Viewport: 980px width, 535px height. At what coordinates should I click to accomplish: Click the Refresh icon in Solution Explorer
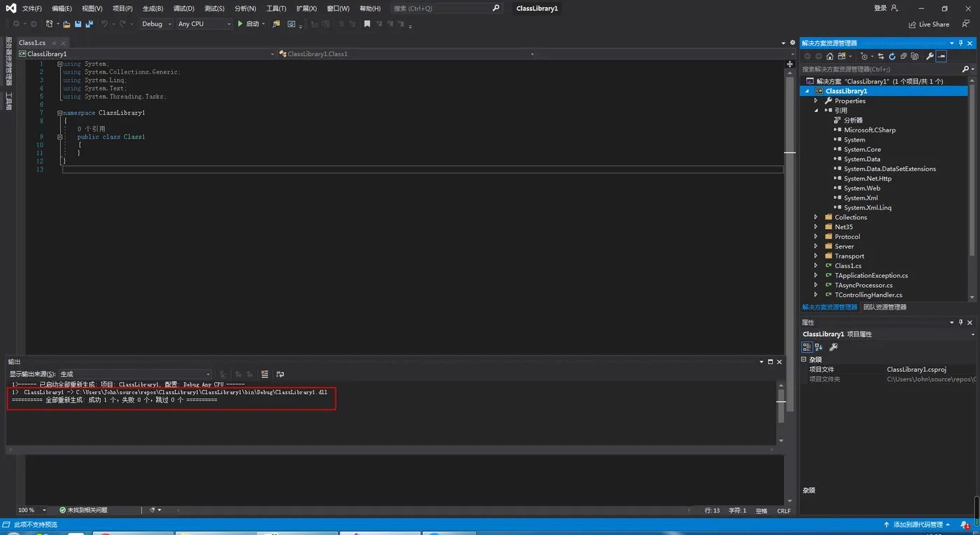892,56
